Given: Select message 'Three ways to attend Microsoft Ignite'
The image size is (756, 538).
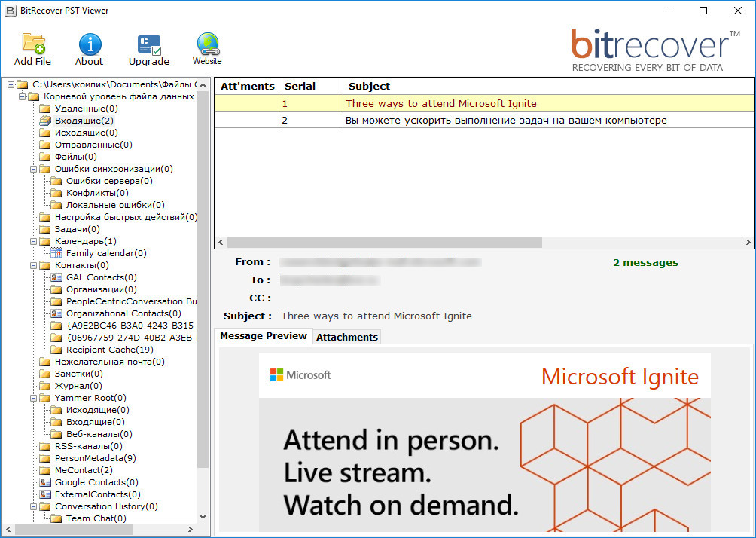Looking at the screenshot, I should pos(485,103).
